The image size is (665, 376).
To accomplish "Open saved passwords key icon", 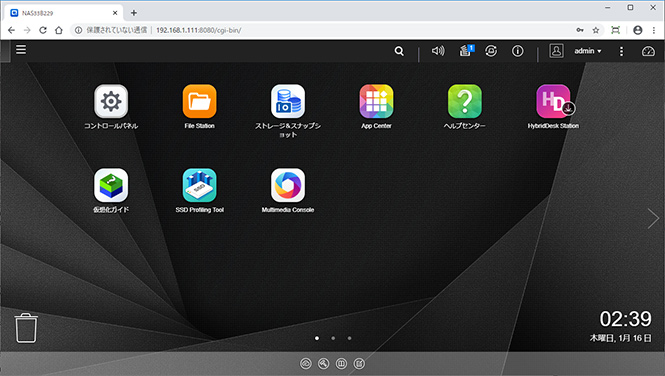I will tap(580, 30).
